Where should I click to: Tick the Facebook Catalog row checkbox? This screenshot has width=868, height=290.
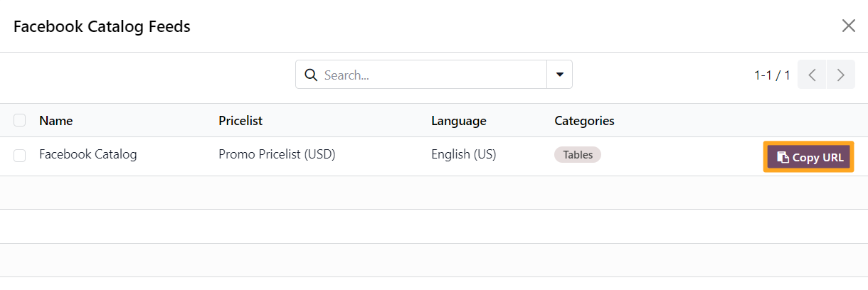coord(19,155)
